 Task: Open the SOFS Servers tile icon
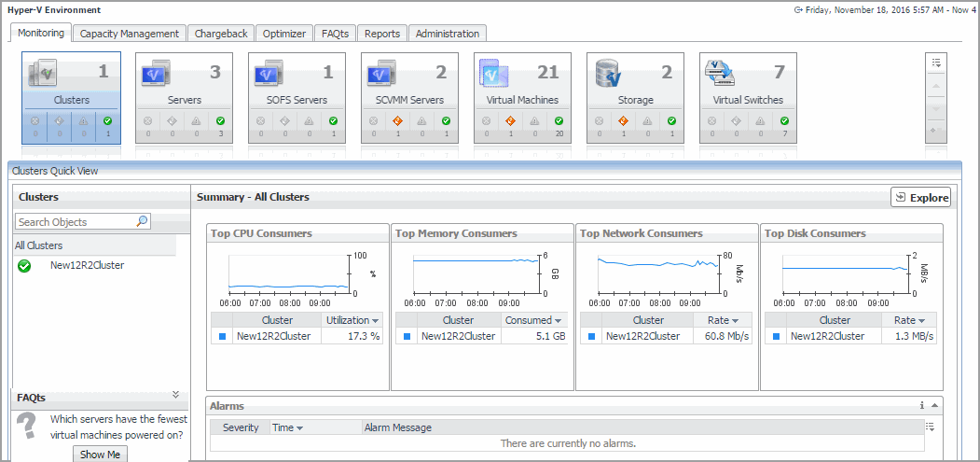pos(269,73)
